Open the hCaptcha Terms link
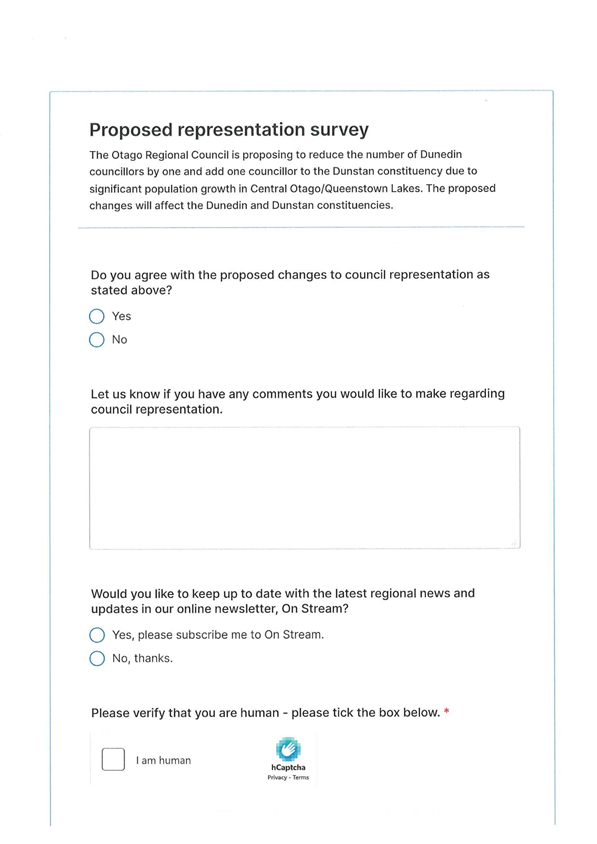 pos(301,777)
